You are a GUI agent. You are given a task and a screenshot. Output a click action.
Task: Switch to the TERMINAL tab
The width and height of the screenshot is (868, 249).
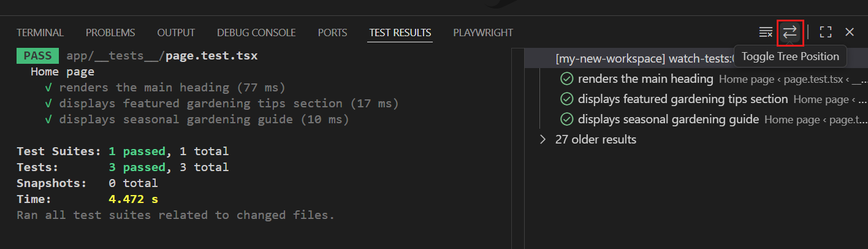click(x=40, y=33)
